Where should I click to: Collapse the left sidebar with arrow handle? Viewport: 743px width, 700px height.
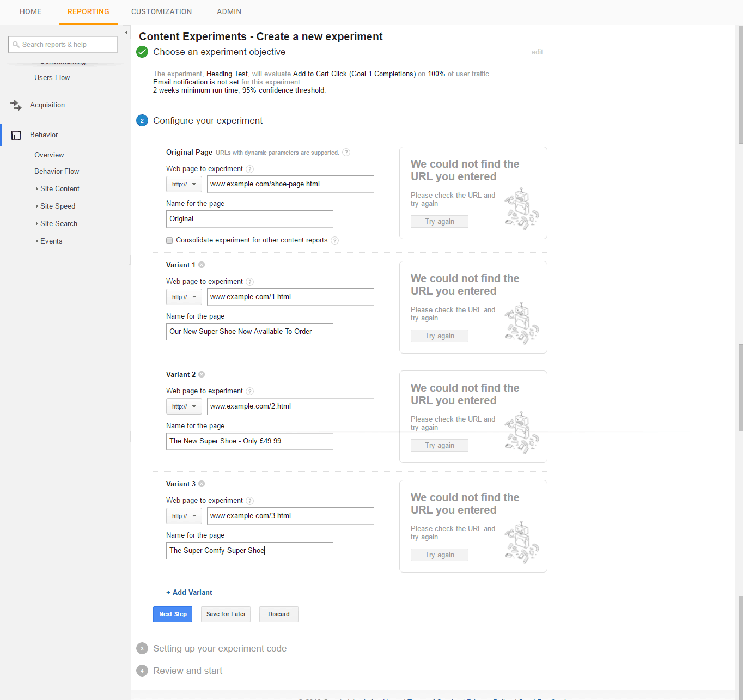[x=126, y=33]
